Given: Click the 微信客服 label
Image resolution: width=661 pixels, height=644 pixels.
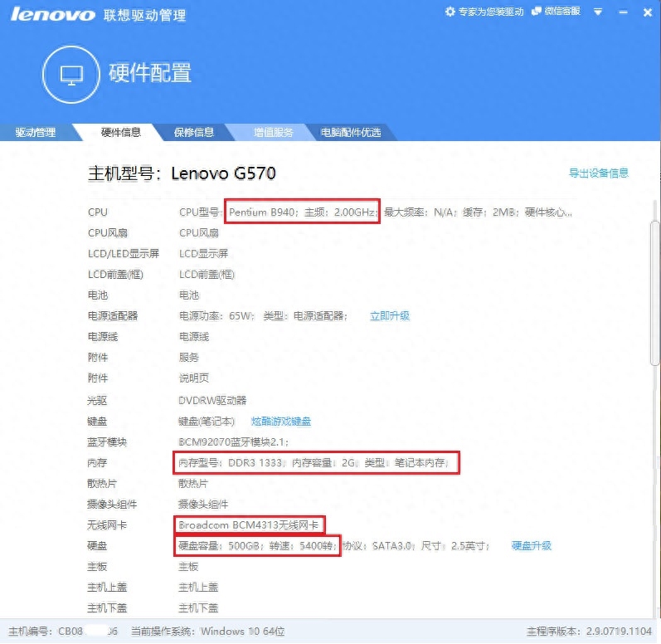Looking at the screenshot, I should pyautogui.click(x=562, y=11).
